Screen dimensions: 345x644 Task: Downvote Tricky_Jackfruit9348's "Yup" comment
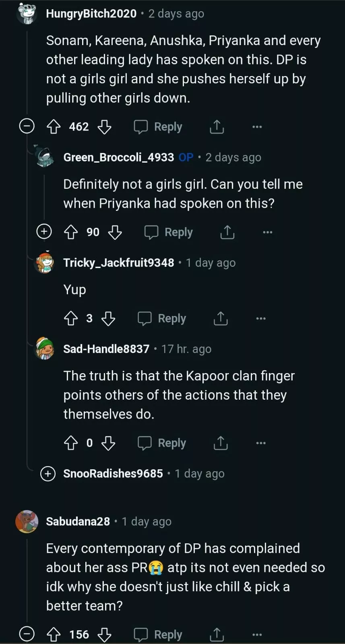108,319
